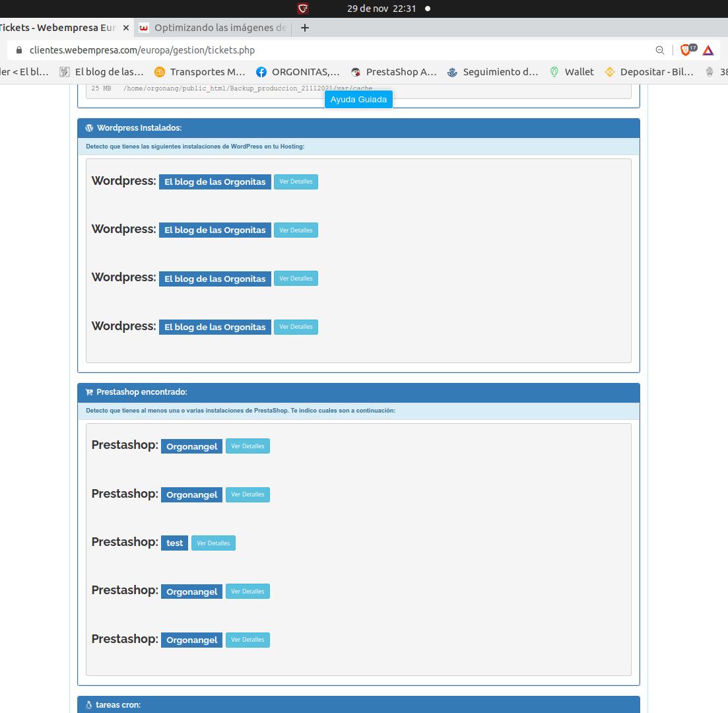The image size is (728, 713).
Task: Click the Brave Shields lion icon
Action: point(686,50)
